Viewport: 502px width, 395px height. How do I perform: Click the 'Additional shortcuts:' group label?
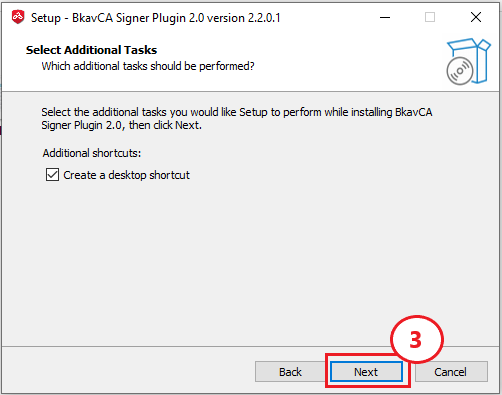(x=92, y=153)
